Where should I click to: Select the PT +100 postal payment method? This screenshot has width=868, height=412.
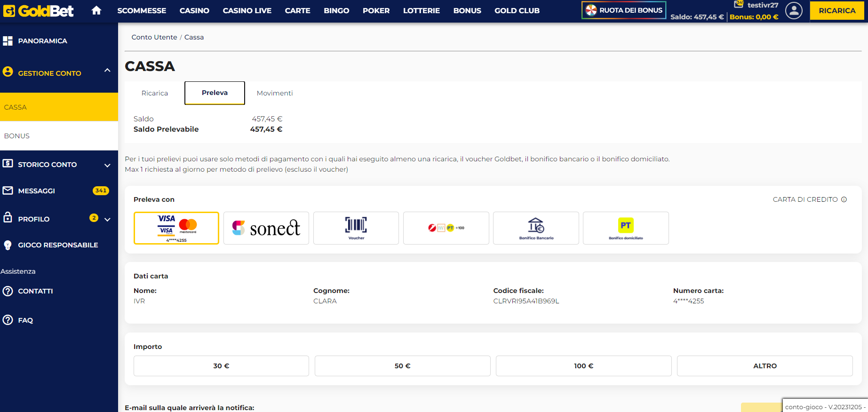446,228
